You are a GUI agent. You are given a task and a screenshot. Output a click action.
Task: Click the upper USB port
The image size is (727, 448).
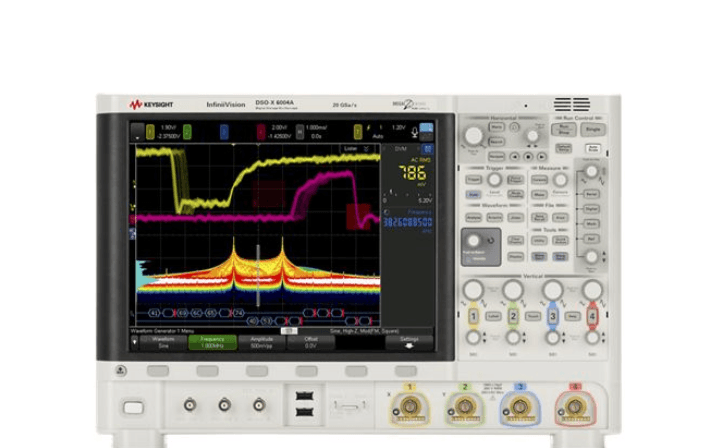pyautogui.click(x=304, y=396)
